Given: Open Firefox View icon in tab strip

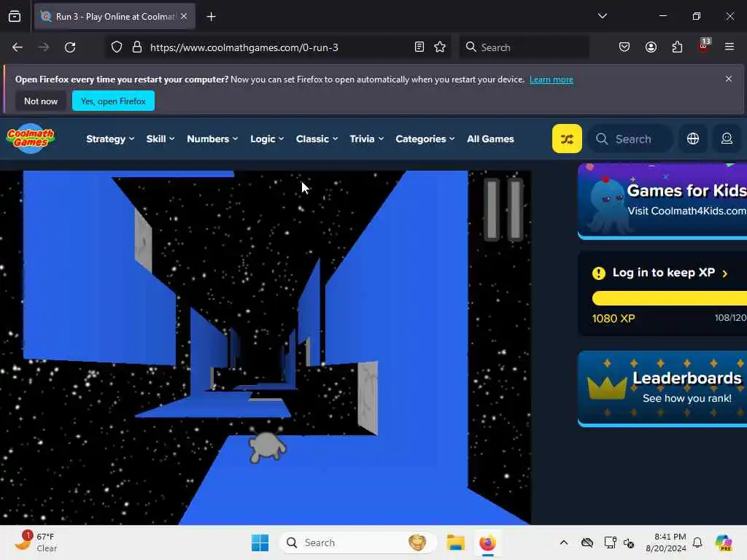Looking at the screenshot, I should [x=15, y=16].
